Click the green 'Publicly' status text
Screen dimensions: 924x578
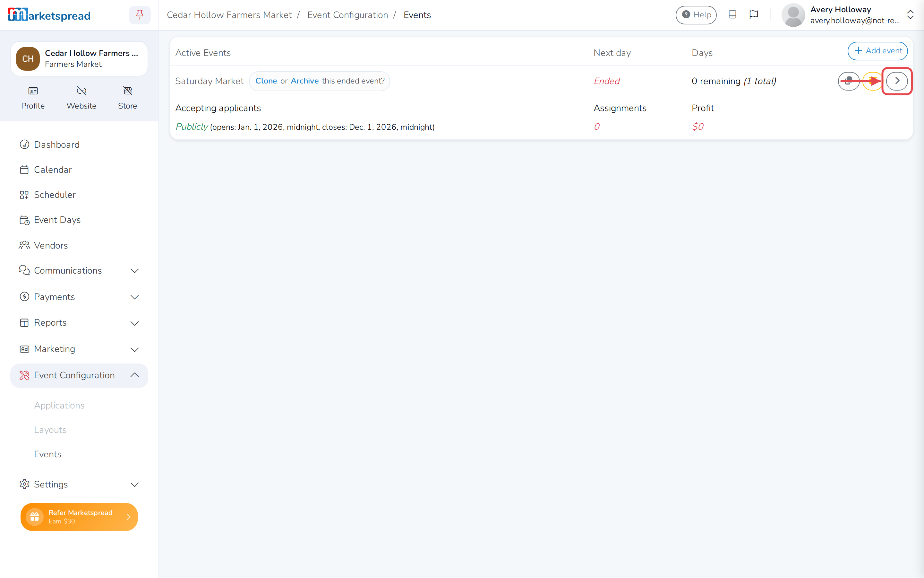coord(191,127)
